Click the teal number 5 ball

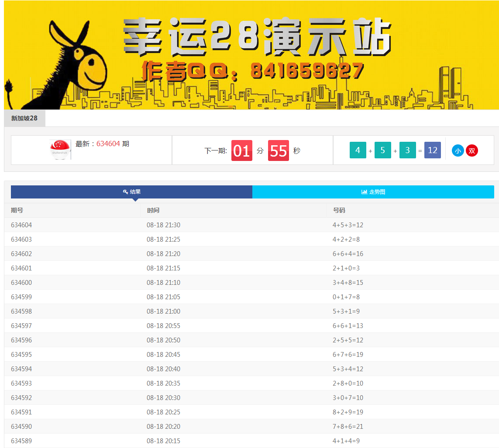coord(382,150)
